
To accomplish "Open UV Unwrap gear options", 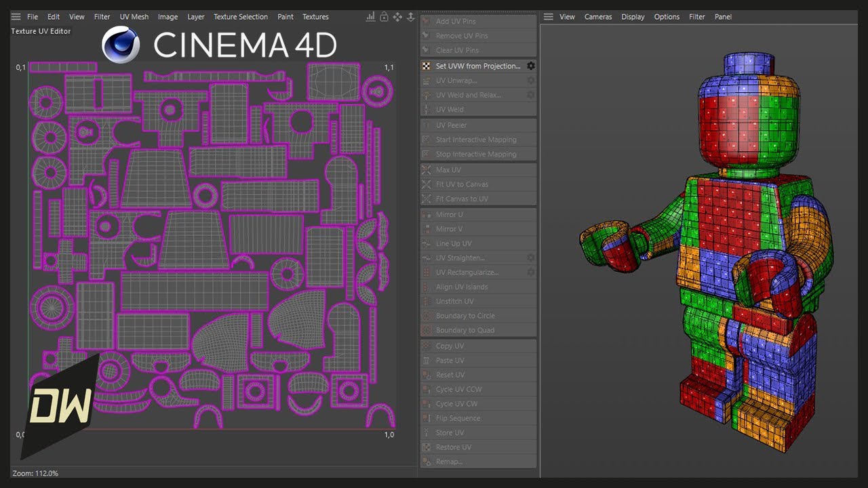I will [x=531, y=80].
